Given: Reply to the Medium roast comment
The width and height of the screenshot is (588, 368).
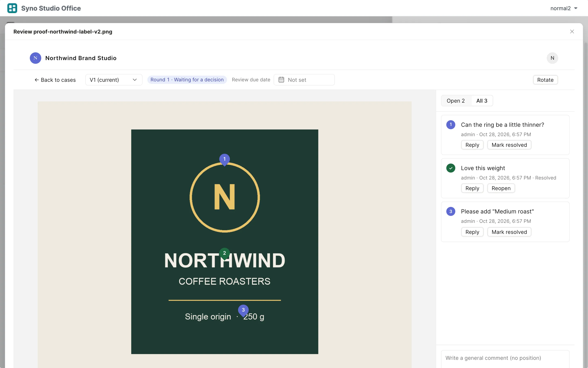Looking at the screenshot, I should coord(472,232).
